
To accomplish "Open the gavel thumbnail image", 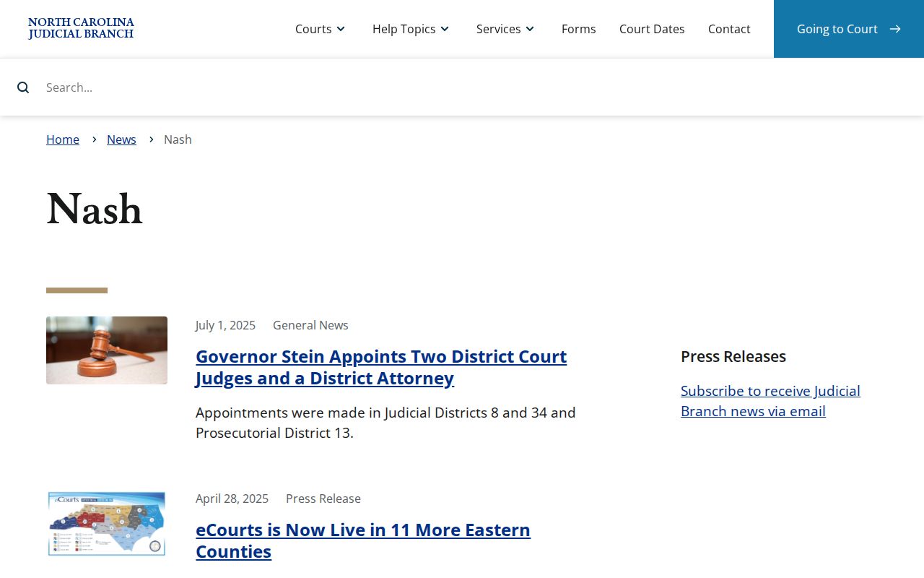I will tap(107, 350).
